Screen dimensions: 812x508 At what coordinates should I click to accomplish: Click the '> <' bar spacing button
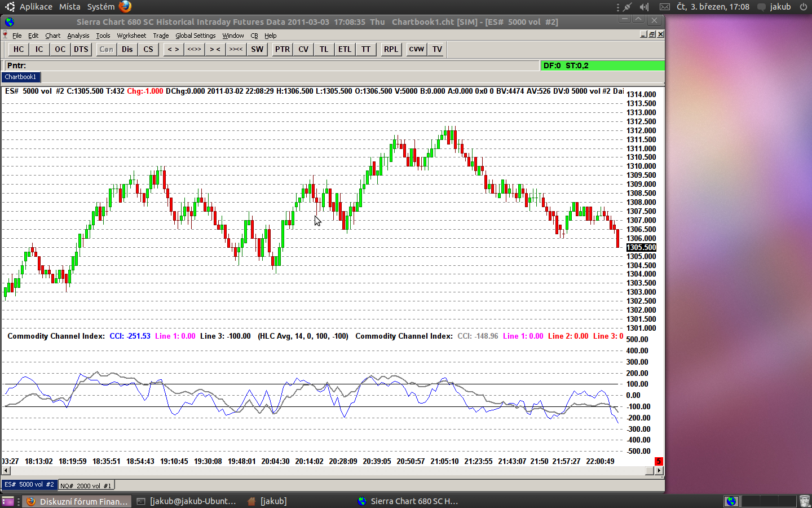click(x=215, y=49)
